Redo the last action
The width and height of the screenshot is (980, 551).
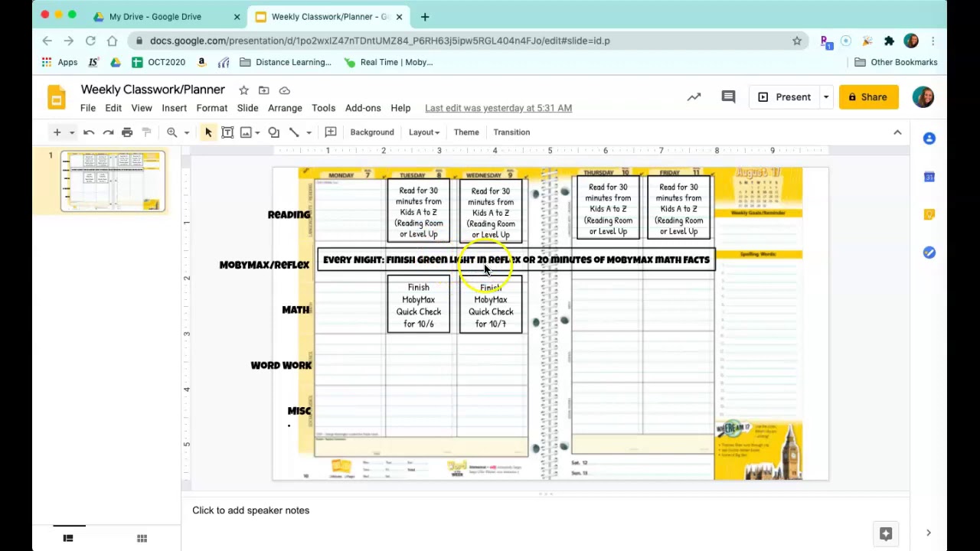[x=108, y=132]
